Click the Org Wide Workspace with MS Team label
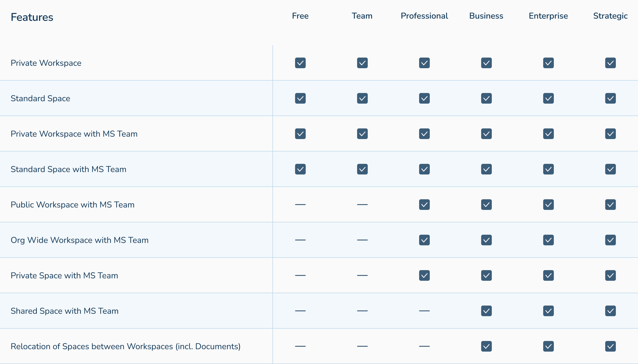Image resolution: width=638 pixels, height=364 pixels. 80,240
